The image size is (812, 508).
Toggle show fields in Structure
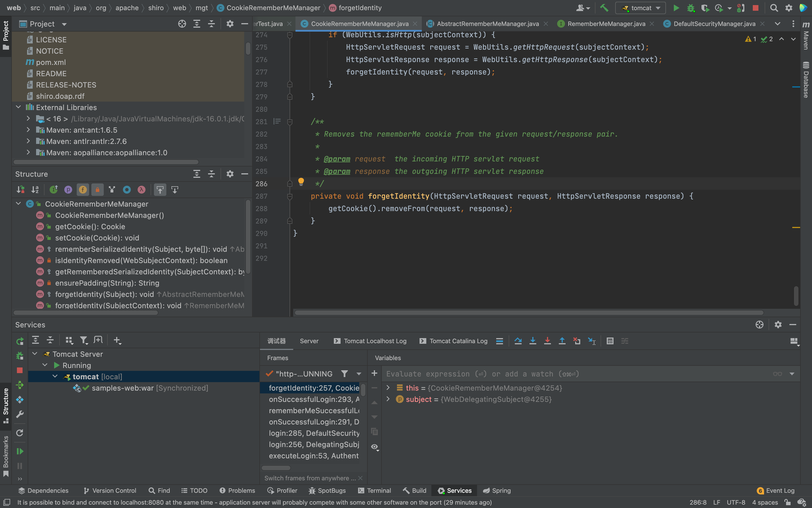[83, 189]
